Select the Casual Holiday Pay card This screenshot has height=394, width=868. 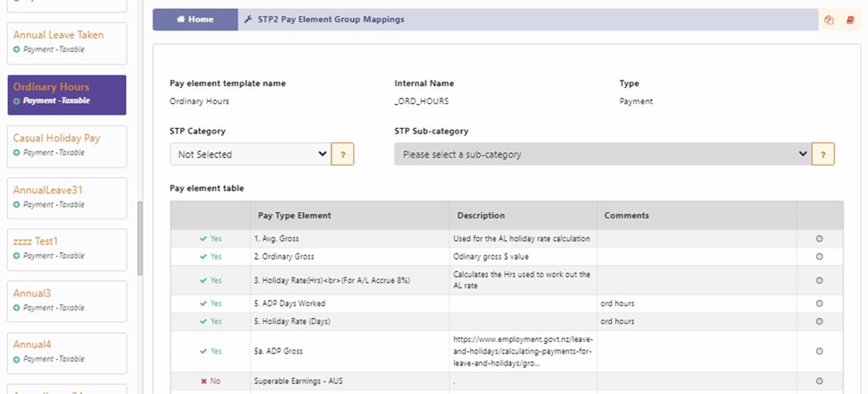(x=67, y=147)
